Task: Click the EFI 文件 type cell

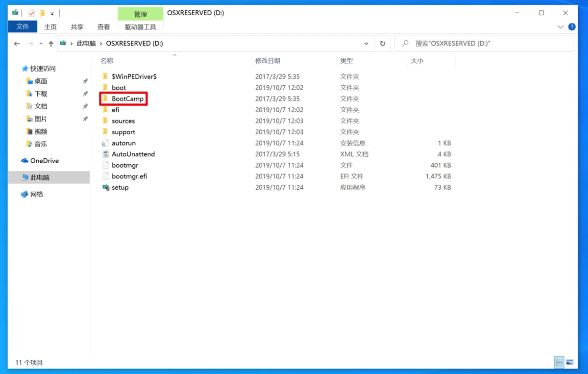Action: 352,176
